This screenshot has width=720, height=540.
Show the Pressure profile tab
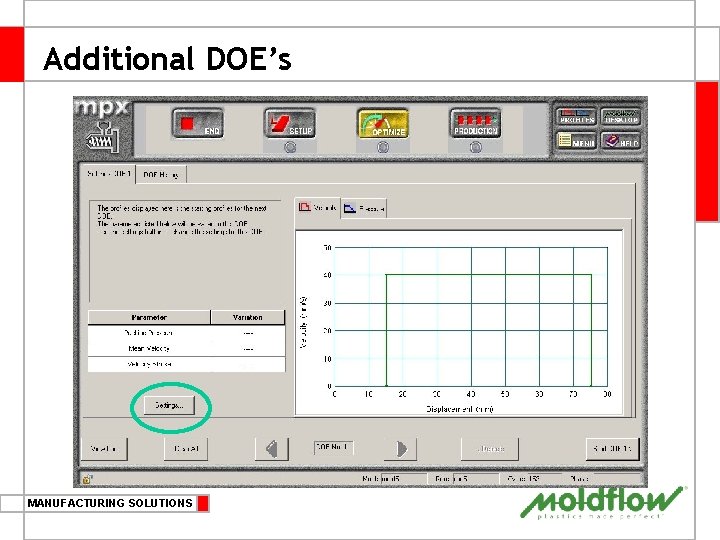(364, 208)
